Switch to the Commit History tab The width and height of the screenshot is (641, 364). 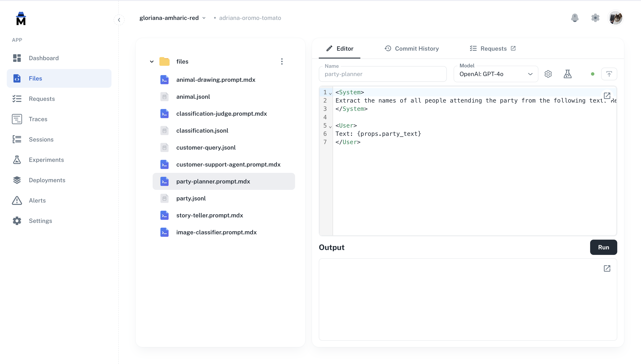point(411,49)
